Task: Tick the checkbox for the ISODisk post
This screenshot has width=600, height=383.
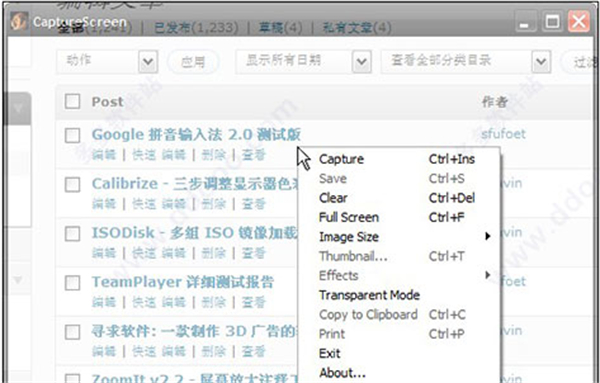Action: [72, 234]
